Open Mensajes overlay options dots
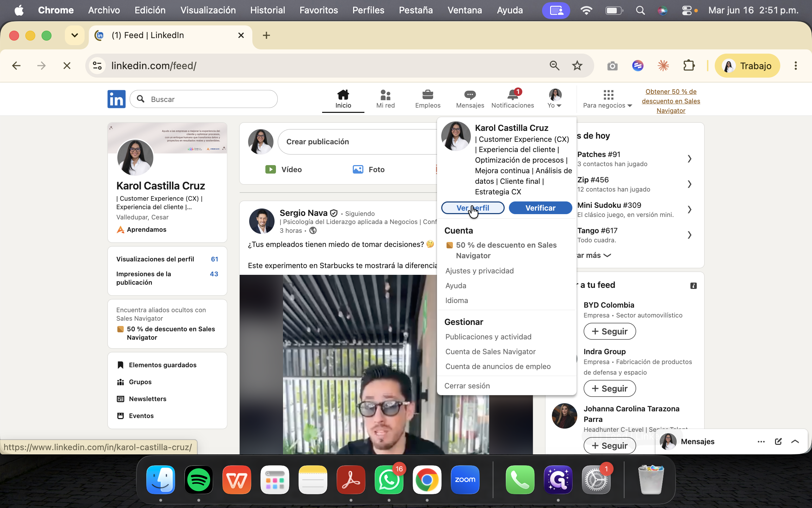This screenshot has width=812, height=508. click(761, 441)
